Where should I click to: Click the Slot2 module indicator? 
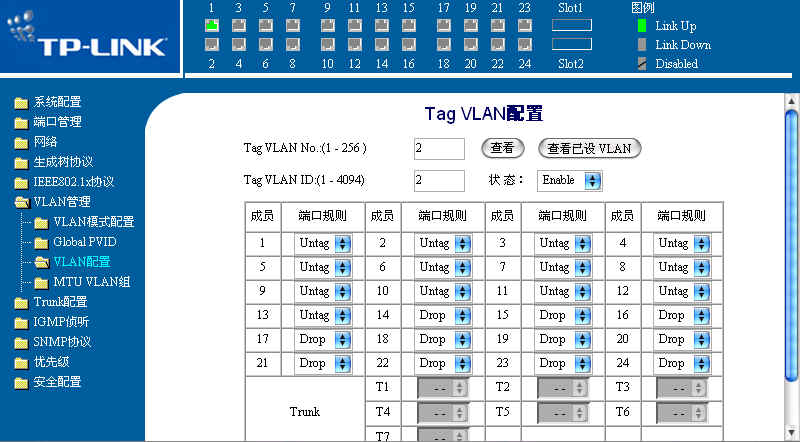[571, 44]
